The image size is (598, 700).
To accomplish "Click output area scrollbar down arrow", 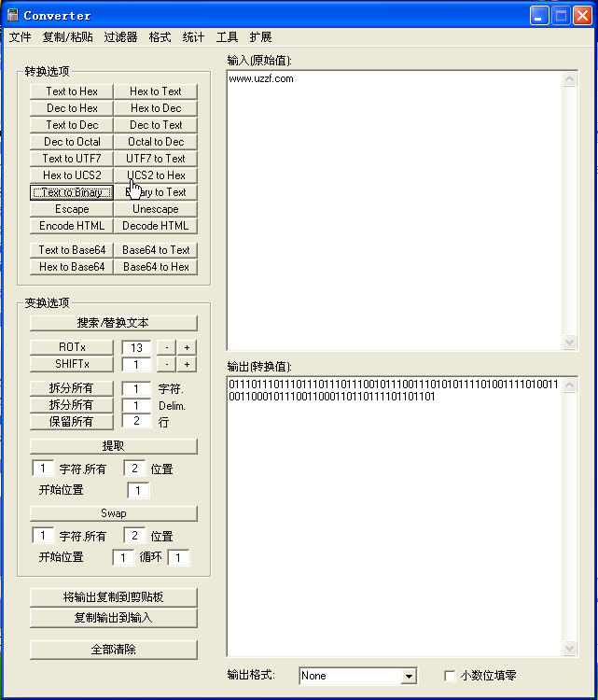I will click(x=570, y=648).
